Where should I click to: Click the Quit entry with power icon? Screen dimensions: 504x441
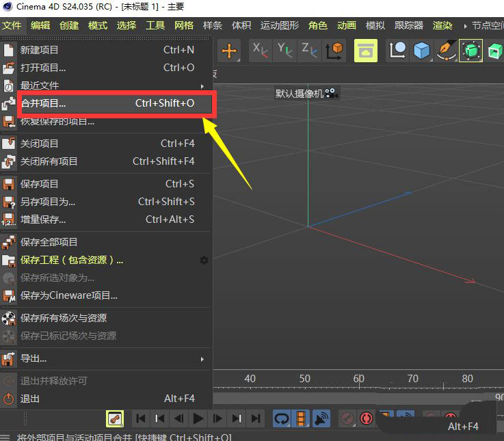[106, 399]
